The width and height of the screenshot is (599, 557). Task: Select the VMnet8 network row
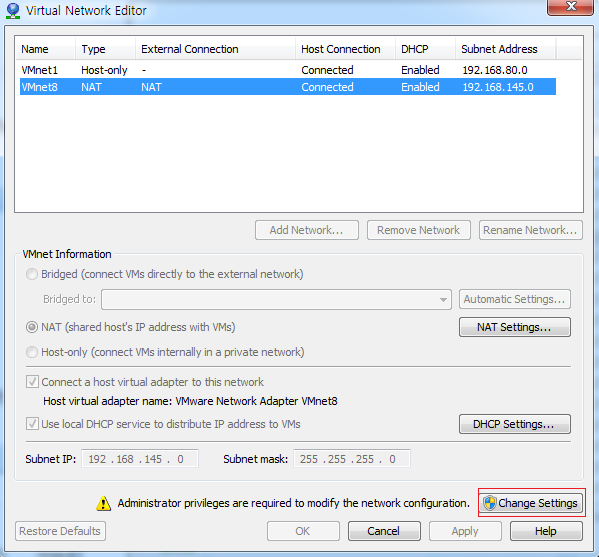tap(288, 87)
